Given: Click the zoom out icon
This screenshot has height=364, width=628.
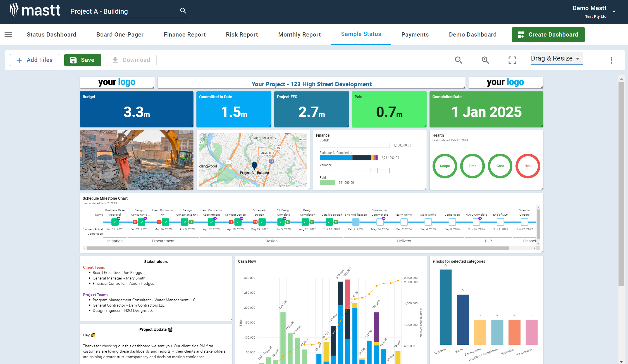Looking at the screenshot, I should pos(458,60).
